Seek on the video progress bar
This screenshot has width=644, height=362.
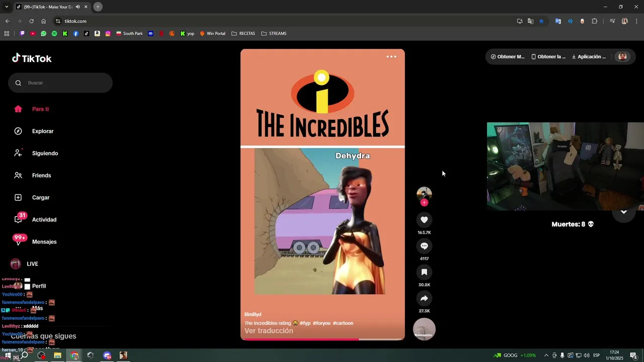(323, 339)
